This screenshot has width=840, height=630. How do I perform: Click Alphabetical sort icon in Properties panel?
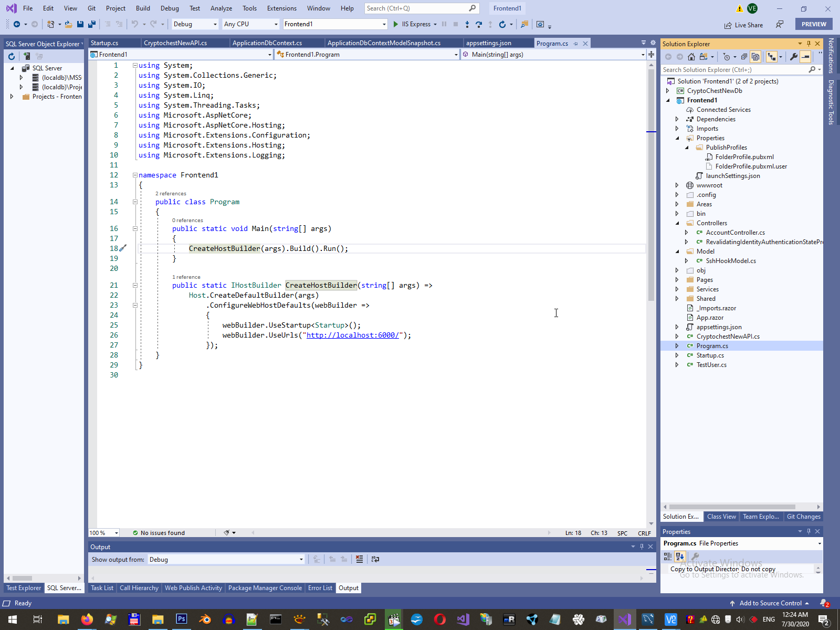tap(679, 556)
